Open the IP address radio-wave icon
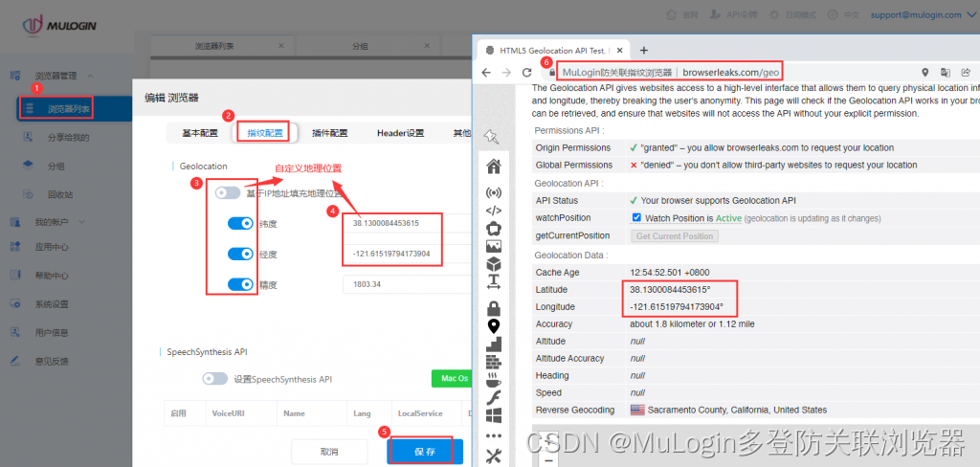This screenshot has width=980, height=467. pyautogui.click(x=493, y=192)
